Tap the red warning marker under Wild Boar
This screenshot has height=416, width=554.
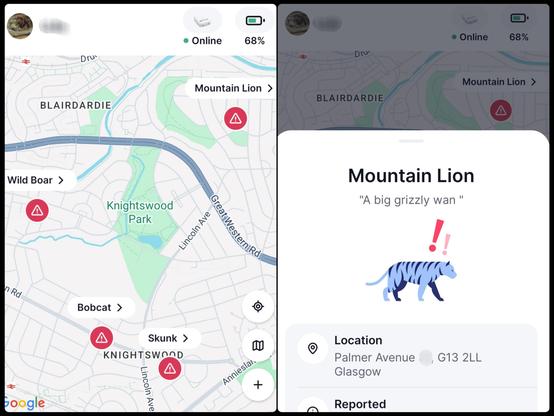pyautogui.click(x=37, y=210)
